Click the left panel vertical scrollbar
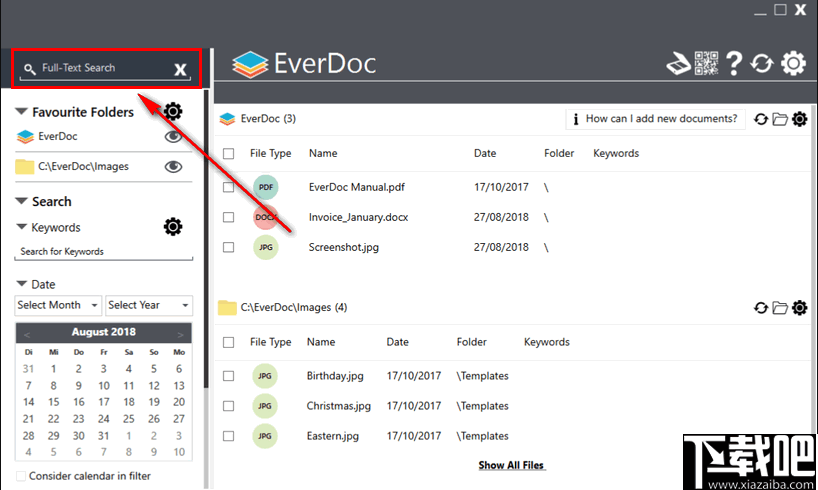 (207, 239)
